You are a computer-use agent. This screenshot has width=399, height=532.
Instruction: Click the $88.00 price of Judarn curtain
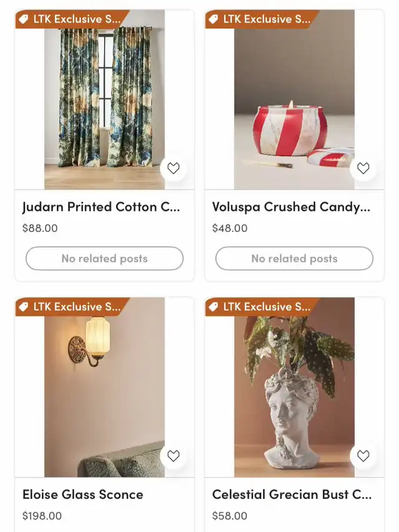coord(40,228)
